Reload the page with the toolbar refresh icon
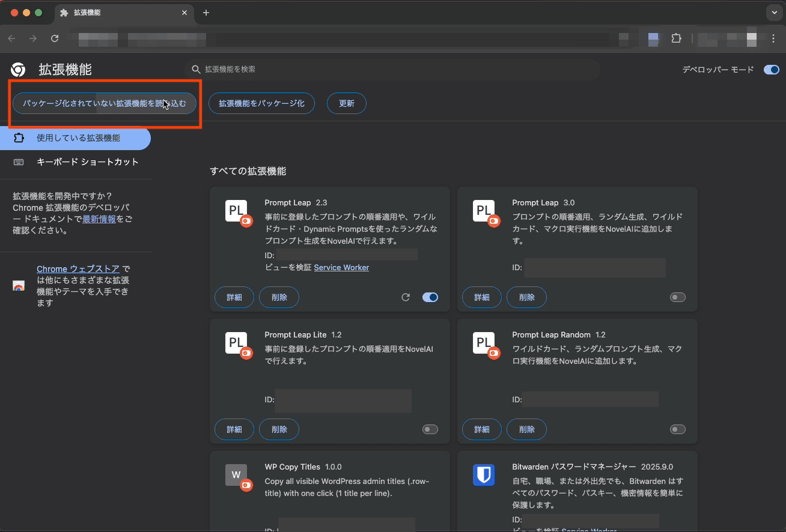This screenshot has height=532, width=786. point(55,38)
